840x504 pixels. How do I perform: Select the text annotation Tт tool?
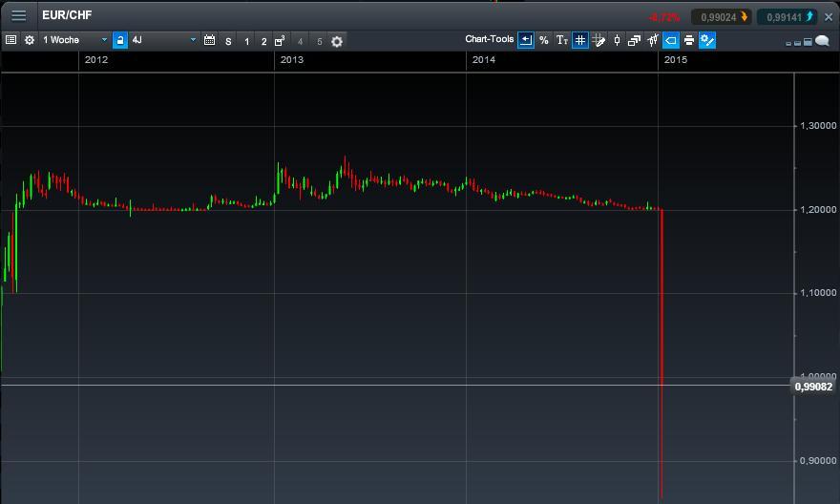coord(562,40)
